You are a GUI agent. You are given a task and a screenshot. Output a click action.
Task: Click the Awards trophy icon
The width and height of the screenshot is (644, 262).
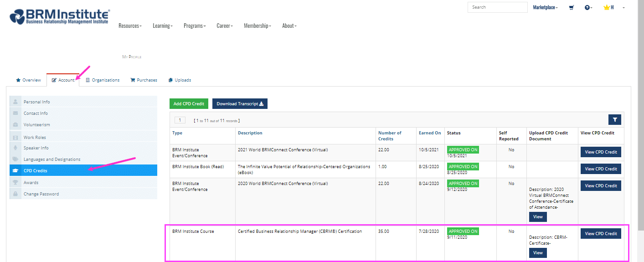click(15, 182)
